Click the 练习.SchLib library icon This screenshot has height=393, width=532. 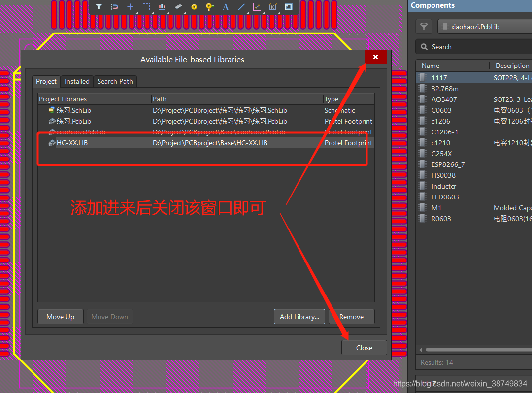coord(52,110)
